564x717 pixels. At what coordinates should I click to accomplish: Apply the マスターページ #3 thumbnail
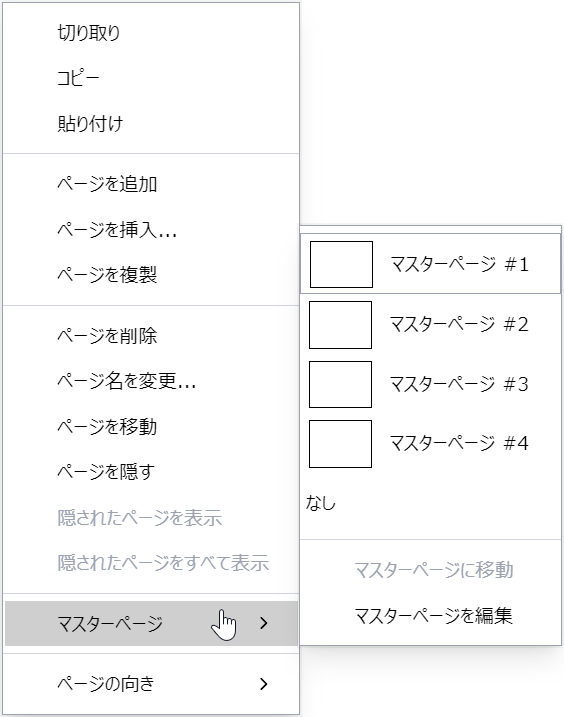340,384
